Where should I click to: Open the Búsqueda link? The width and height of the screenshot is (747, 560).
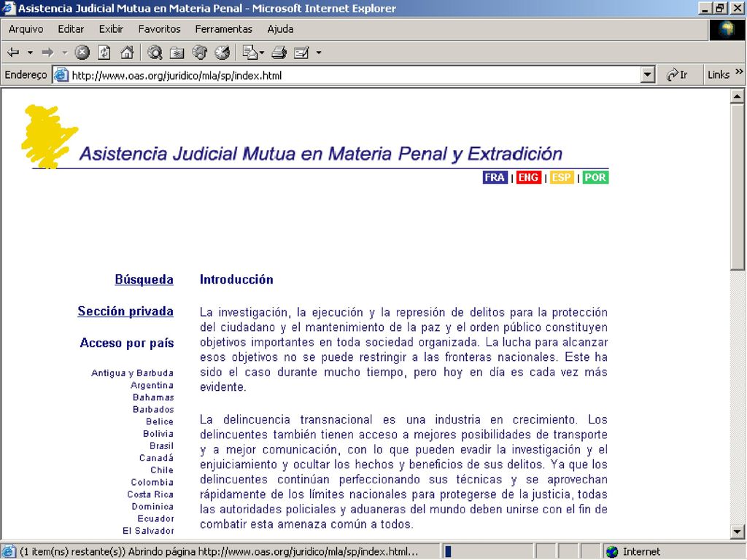144,279
